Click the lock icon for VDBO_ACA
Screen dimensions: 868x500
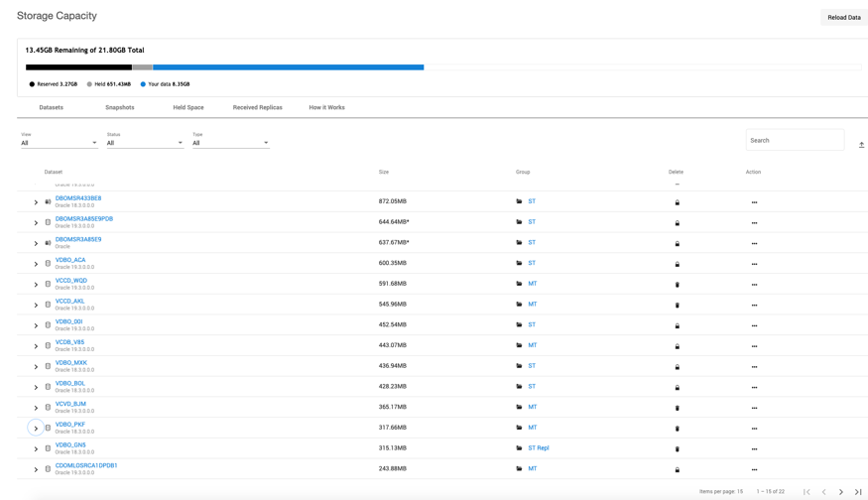678,264
